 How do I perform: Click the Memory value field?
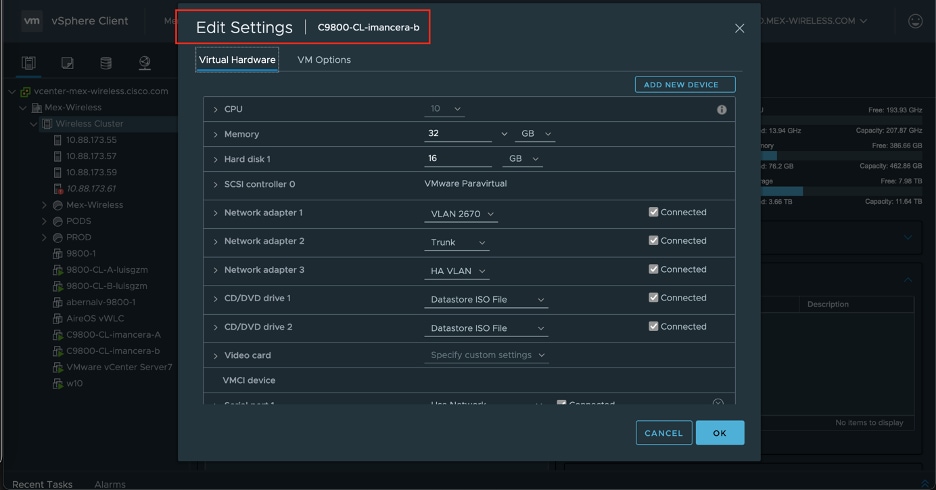click(x=458, y=134)
